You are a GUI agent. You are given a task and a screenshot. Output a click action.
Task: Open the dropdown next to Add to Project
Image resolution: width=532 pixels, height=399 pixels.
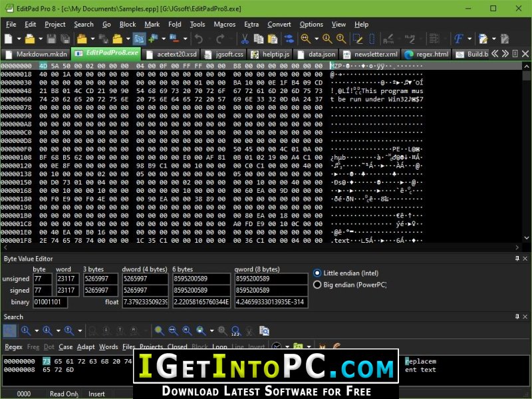click(x=164, y=39)
